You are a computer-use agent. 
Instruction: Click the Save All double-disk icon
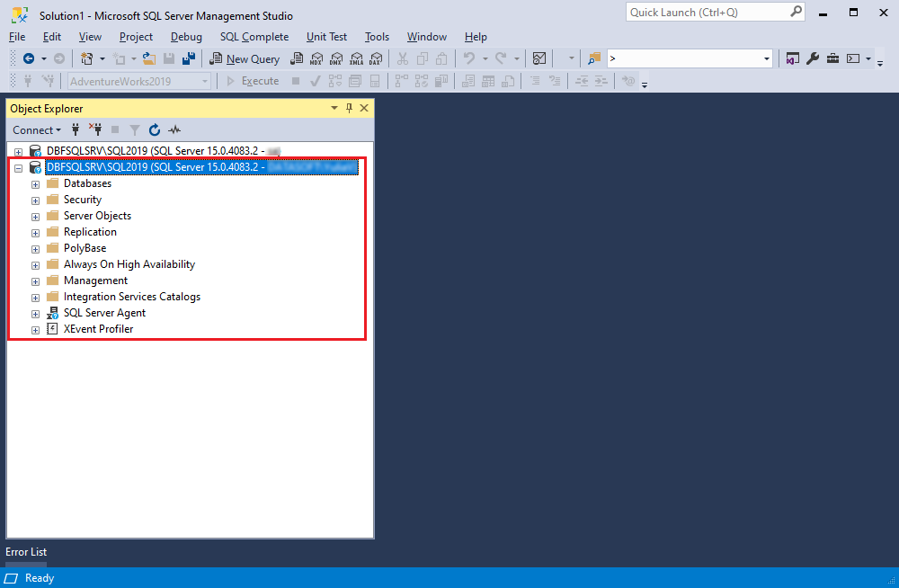click(x=189, y=58)
